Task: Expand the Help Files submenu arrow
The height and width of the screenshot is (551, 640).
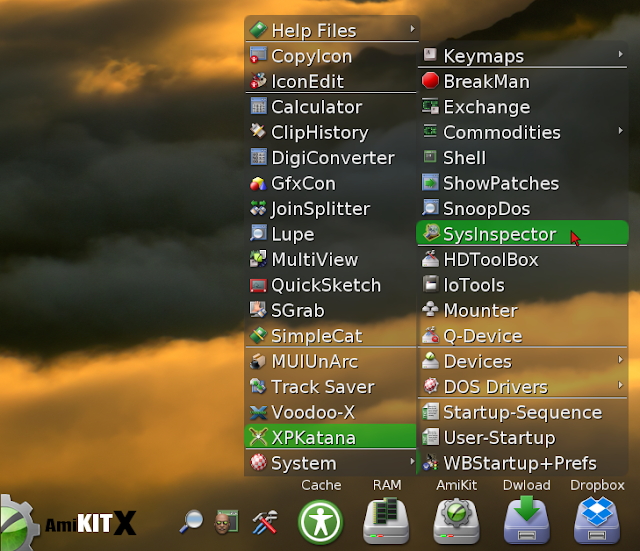Action: coord(412,29)
